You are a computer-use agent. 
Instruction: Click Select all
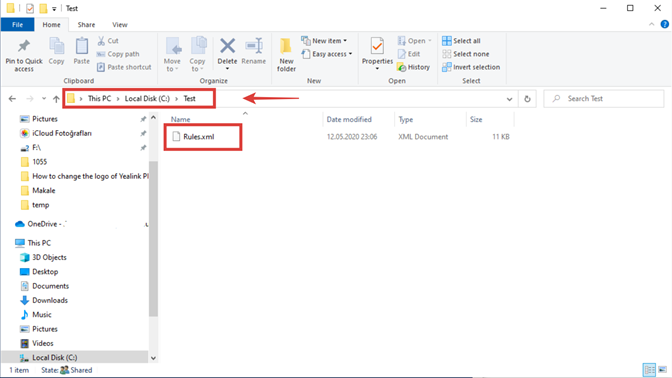[x=461, y=41]
